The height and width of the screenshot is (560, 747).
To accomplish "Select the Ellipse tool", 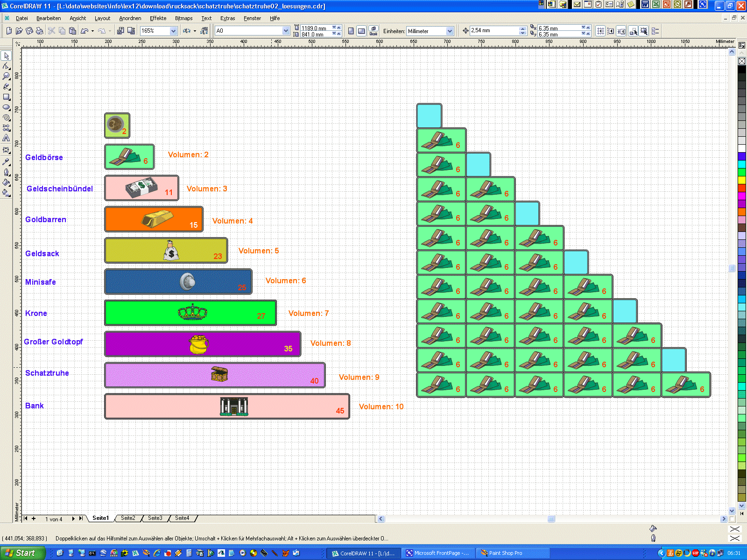I will tap(7, 107).
